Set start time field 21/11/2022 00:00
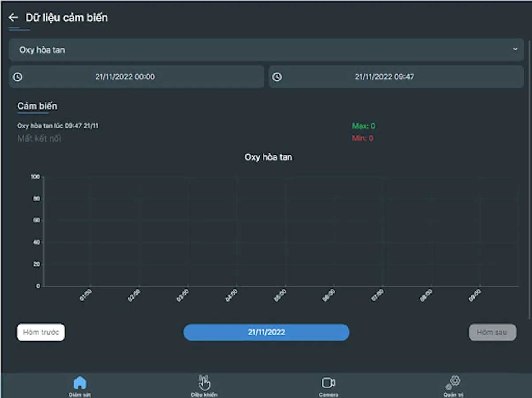The image size is (532, 398). click(x=137, y=77)
